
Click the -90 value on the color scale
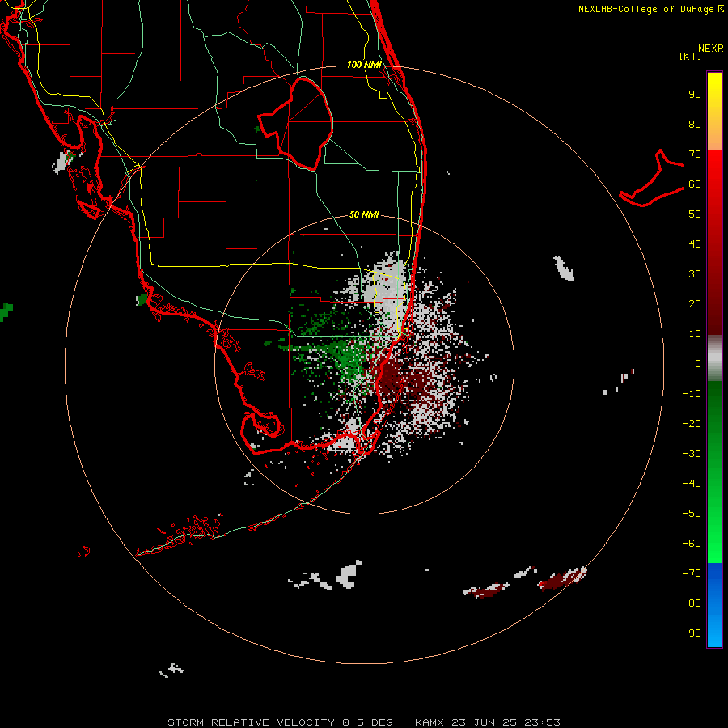pos(692,633)
